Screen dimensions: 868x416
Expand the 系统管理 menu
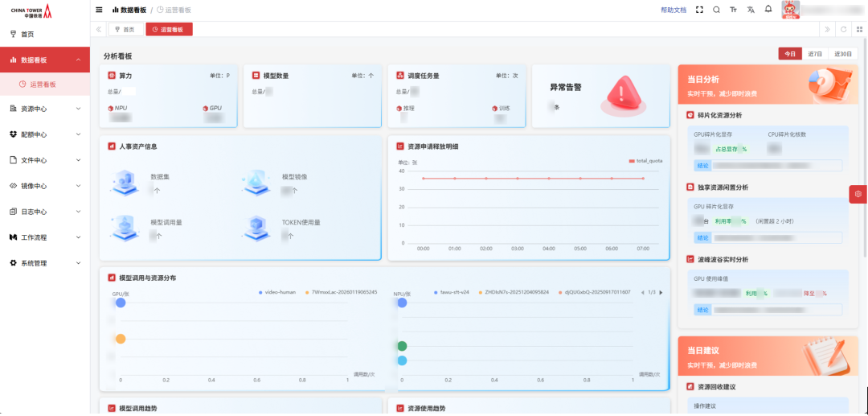pyautogui.click(x=45, y=263)
